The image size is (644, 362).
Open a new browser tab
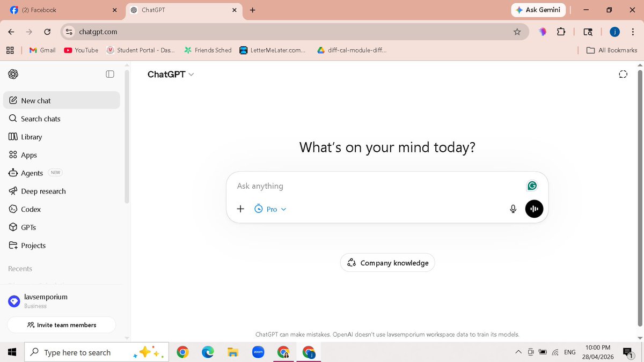tap(252, 10)
